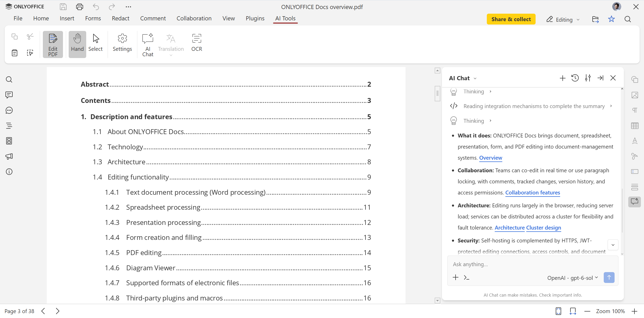Open the OpenAI - gpt-6-sol model selector
The width and height of the screenshot is (644, 318).
pos(573,278)
